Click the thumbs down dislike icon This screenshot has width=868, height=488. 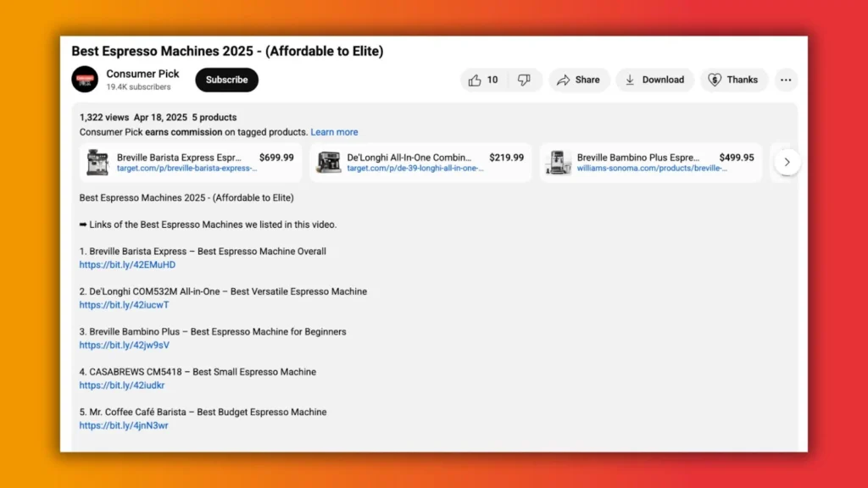coord(524,80)
